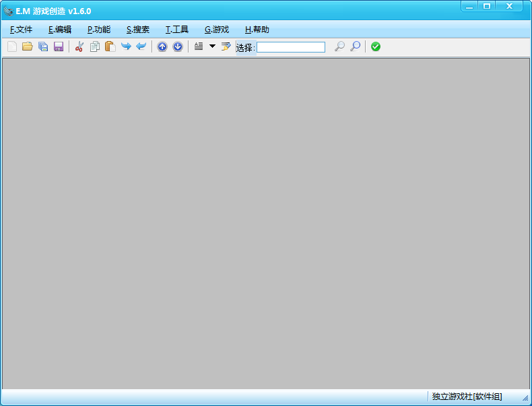Click the save all stacked windows icon
Image resolution: width=532 pixels, height=406 pixels.
(x=43, y=46)
